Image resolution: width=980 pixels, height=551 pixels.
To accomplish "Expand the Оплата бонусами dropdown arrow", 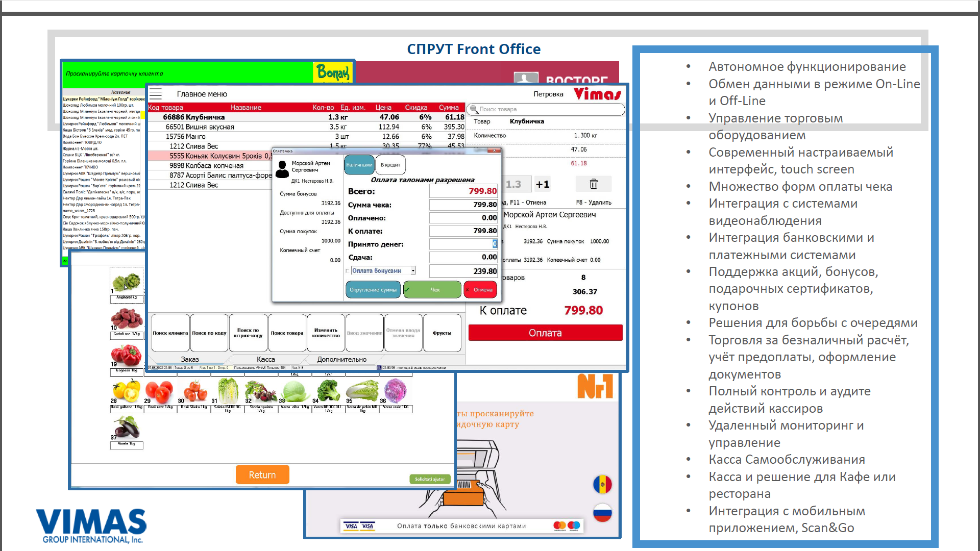I will pos(413,271).
